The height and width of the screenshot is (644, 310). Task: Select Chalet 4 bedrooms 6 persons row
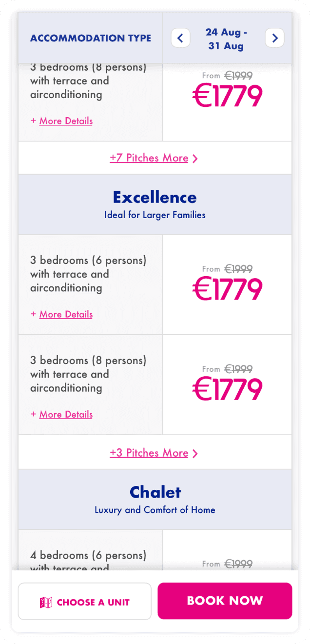[88, 555]
